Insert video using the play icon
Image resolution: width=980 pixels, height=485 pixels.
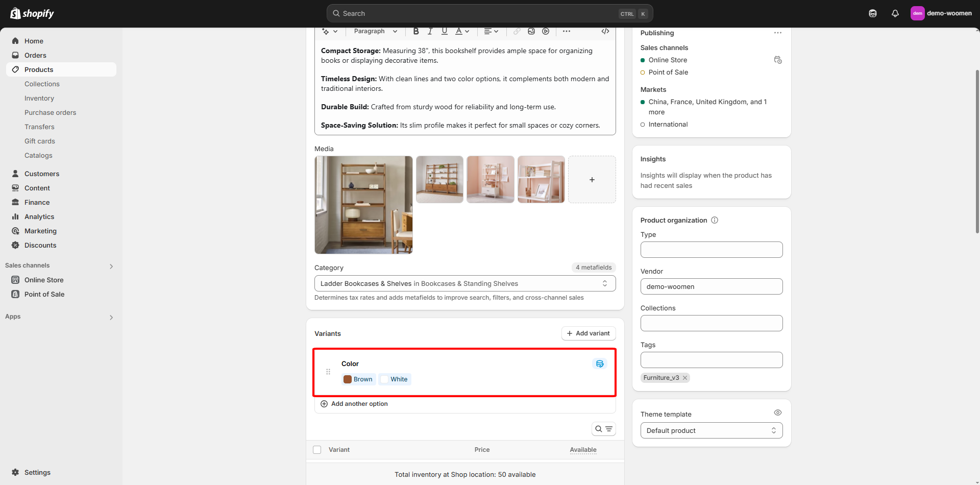546,31
